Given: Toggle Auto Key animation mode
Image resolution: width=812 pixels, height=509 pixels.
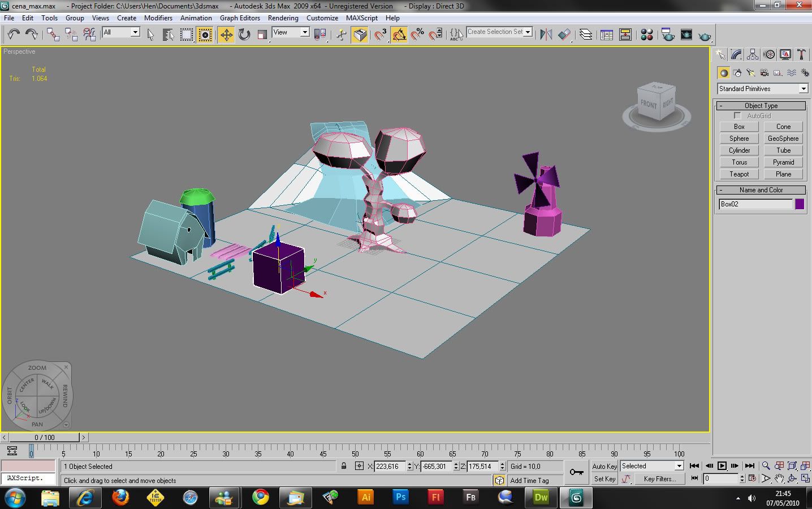Looking at the screenshot, I should click(604, 466).
